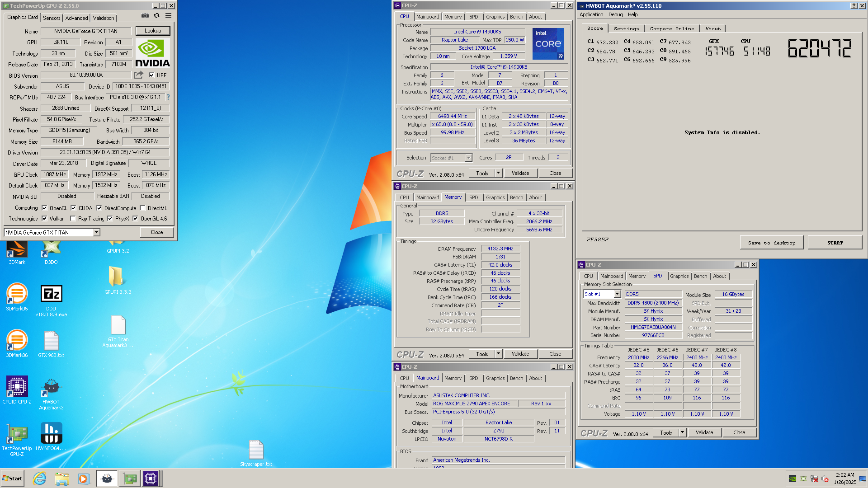Click the muted volume tray icon
The height and width of the screenshot is (488, 868).
click(825, 479)
